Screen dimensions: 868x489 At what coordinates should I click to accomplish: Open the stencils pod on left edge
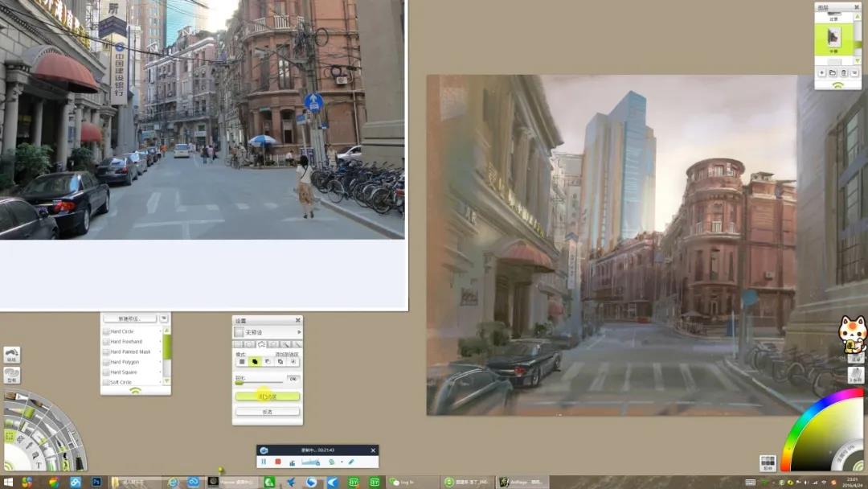pyautogui.click(x=11, y=375)
